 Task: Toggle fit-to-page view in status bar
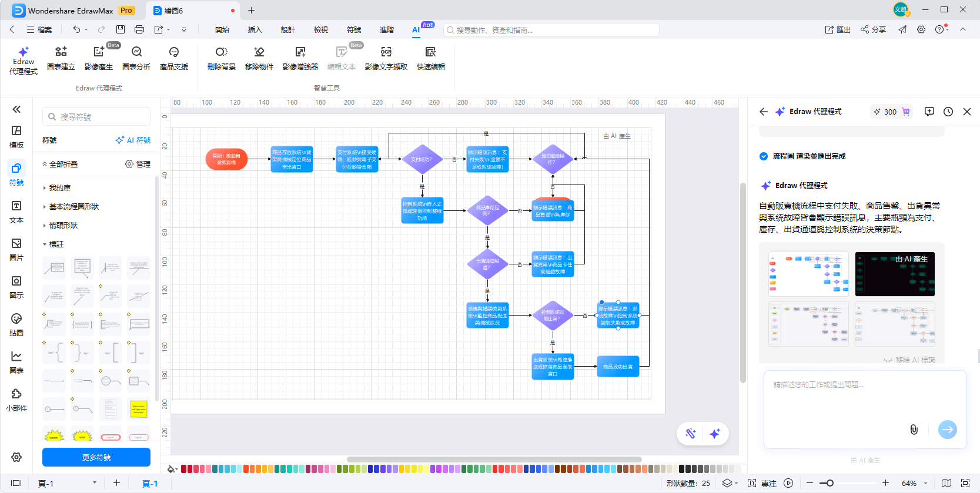[x=965, y=483]
